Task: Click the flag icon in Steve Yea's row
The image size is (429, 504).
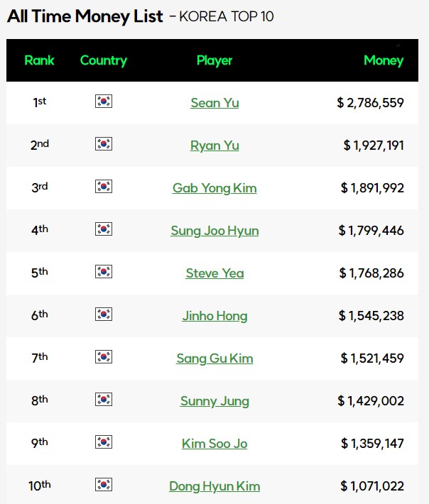Action: [x=104, y=272]
